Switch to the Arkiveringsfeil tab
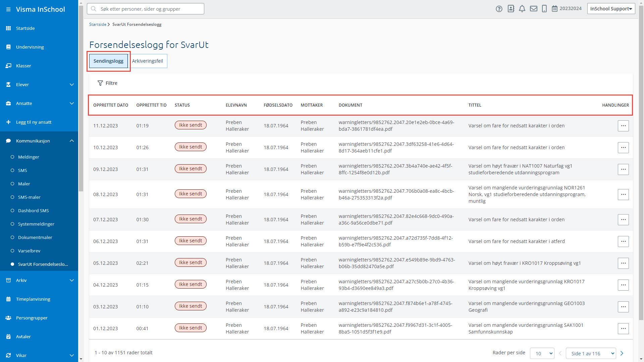This screenshot has width=644, height=362. click(148, 61)
